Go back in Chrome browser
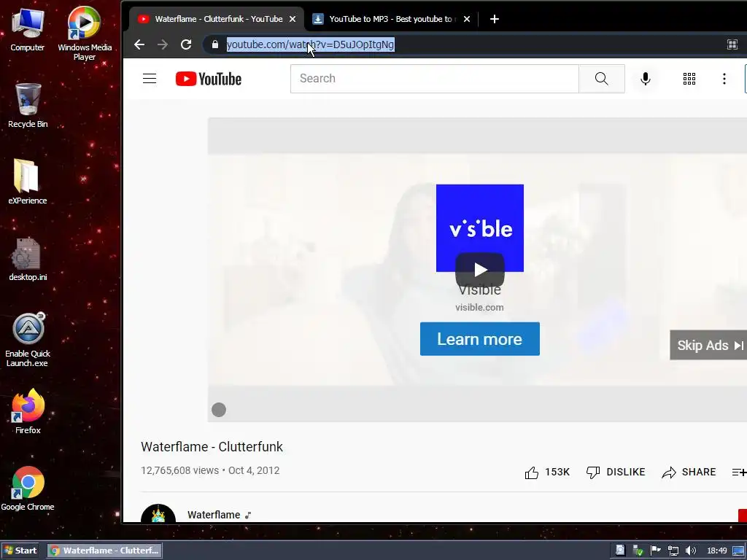The height and width of the screenshot is (560, 747). click(139, 44)
